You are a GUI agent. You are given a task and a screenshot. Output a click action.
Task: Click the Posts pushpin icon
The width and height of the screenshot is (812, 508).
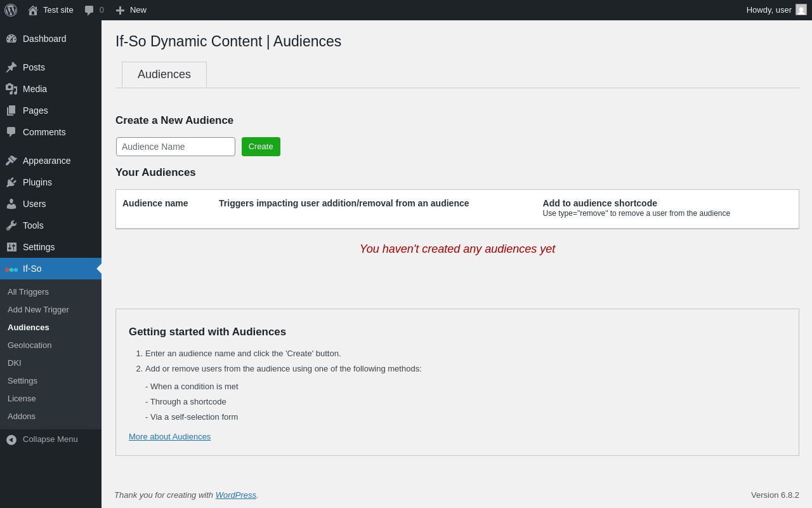pyautogui.click(x=11, y=67)
